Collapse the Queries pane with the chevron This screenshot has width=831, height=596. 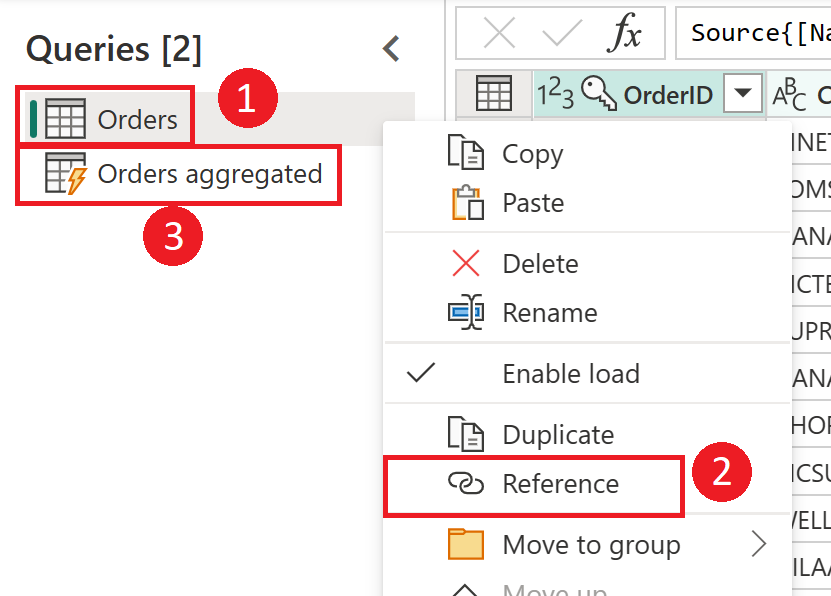point(390,47)
